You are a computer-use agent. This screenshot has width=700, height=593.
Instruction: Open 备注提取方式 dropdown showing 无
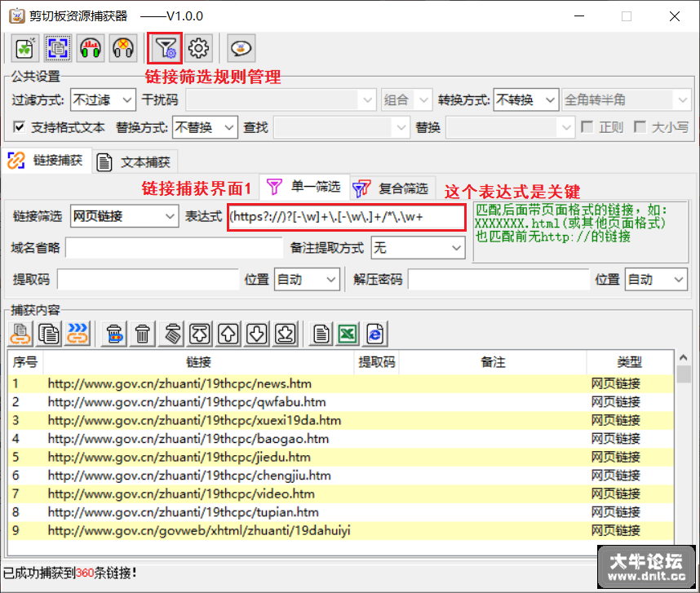point(419,248)
